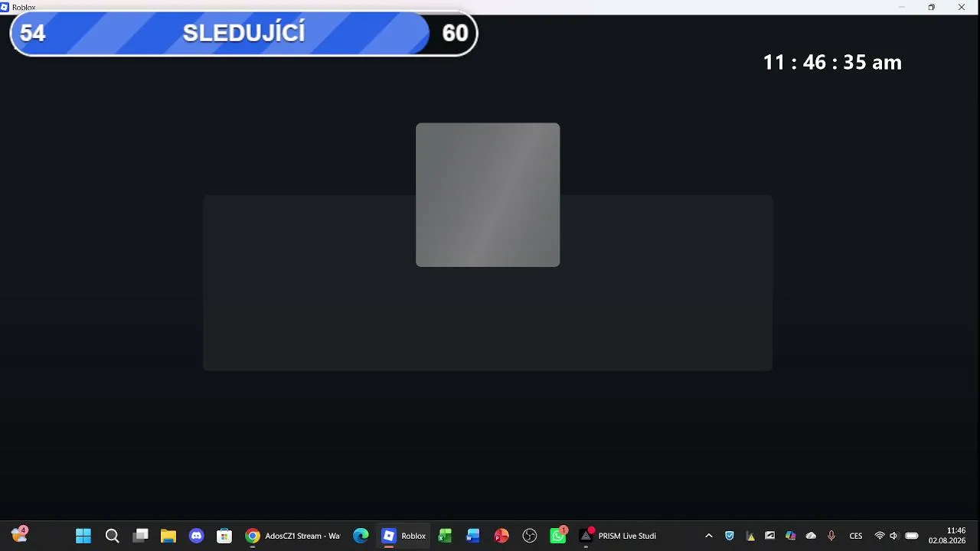Expand hidden system tray icons
The image size is (980, 551).
coord(709,536)
